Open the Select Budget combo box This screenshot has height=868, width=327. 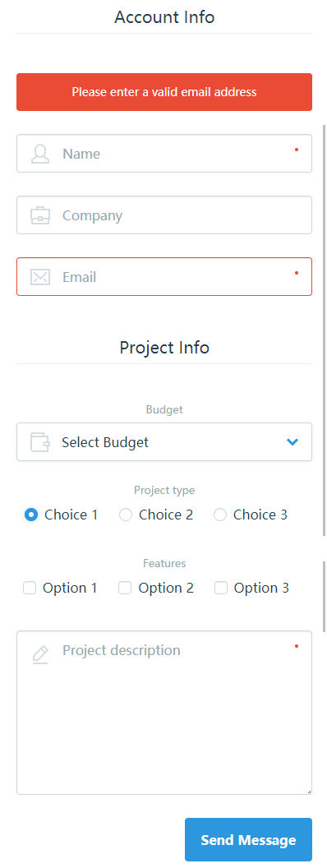click(164, 441)
